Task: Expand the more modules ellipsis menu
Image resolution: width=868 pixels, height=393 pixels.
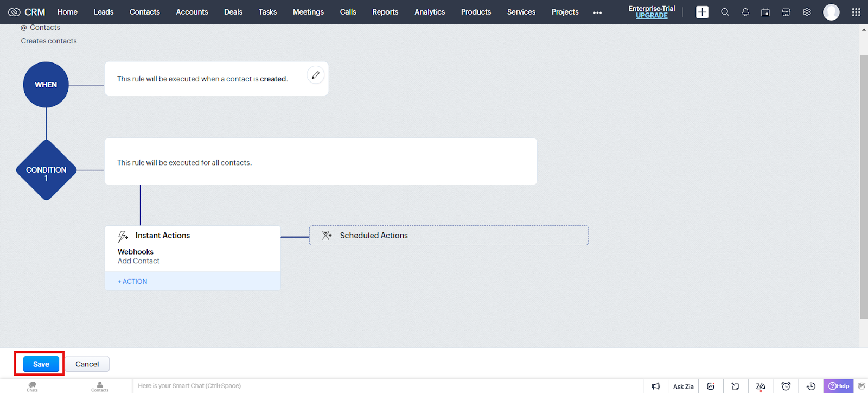Action: (597, 12)
